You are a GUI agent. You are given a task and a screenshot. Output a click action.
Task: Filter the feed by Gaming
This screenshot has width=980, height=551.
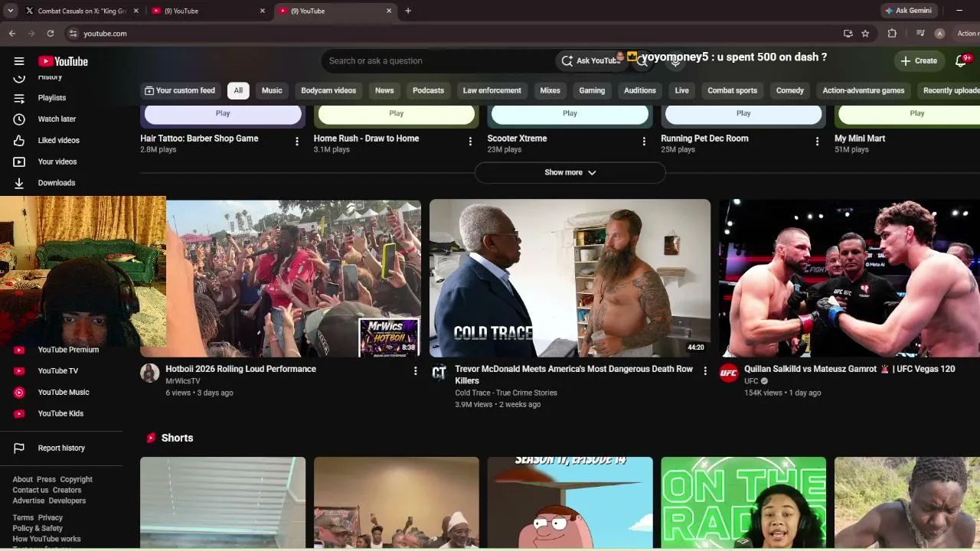[592, 90]
